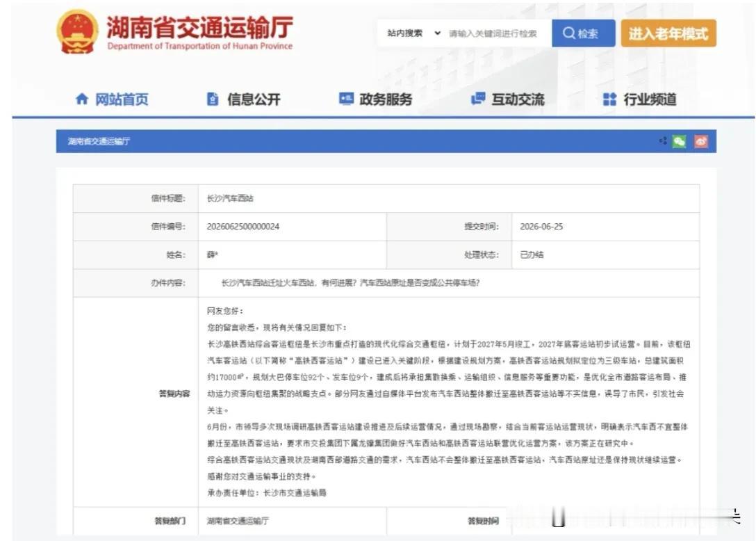This screenshot has height=541, width=756.
Task: Click the question text about 汽车西站迁址
Action: point(350,283)
